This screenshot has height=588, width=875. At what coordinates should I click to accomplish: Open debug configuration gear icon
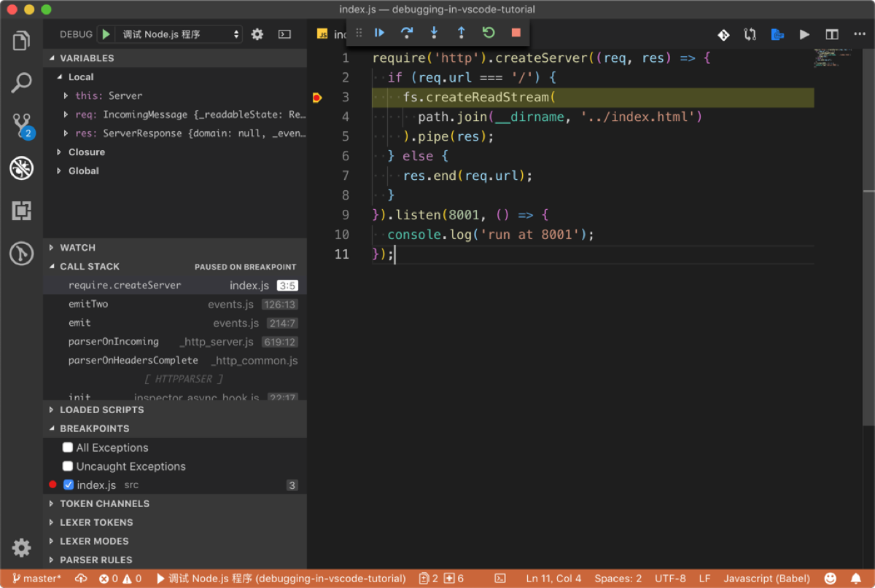tap(257, 34)
